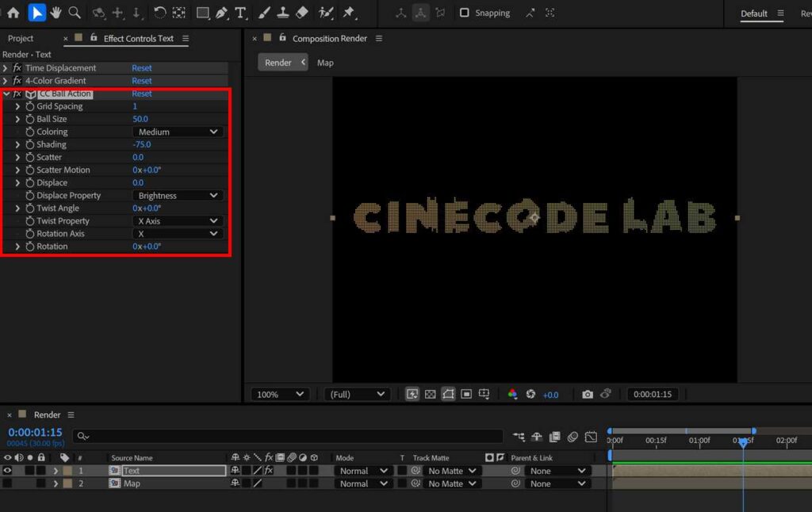The height and width of the screenshot is (512, 812).
Task: Click the shy layers icon in timeline
Action: point(537,437)
